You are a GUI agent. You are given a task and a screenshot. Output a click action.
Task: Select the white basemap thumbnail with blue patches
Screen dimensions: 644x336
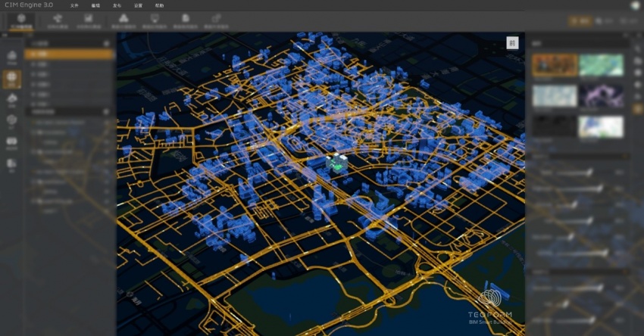pos(601,126)
